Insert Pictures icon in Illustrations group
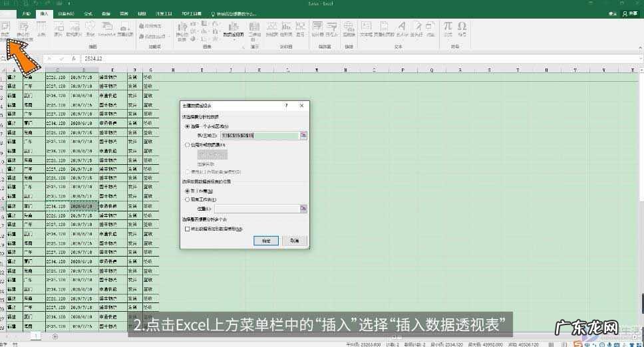Screen dimensions: 644x347 [59, 29]
